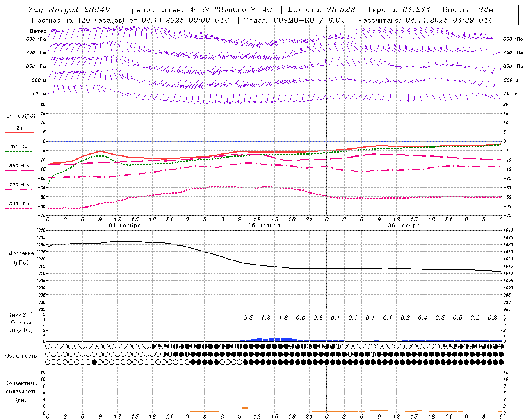Viewport: 525px width, 420px height.
Task: Select the Давление pressure panel label
Action: pyautogui.click(x=21, y=253)
